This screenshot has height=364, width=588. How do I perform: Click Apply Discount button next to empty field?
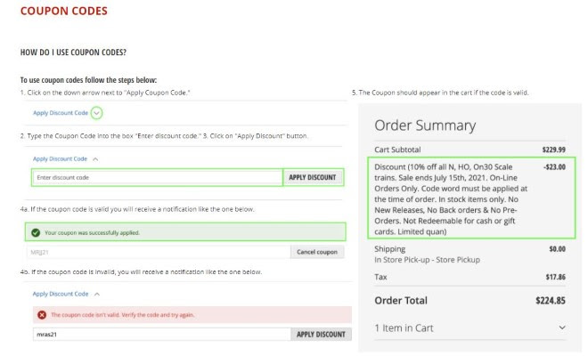click(x=313, y=177)
